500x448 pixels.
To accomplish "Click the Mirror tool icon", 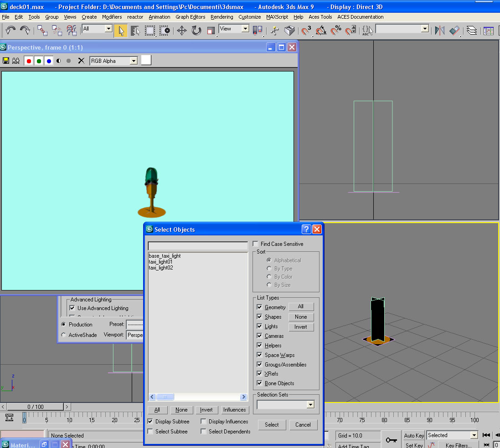I will (440, 31).
